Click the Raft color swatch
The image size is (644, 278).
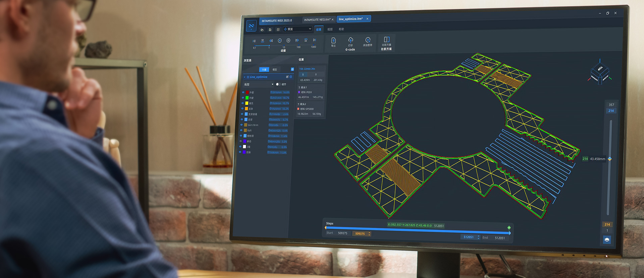click(246, 130)
